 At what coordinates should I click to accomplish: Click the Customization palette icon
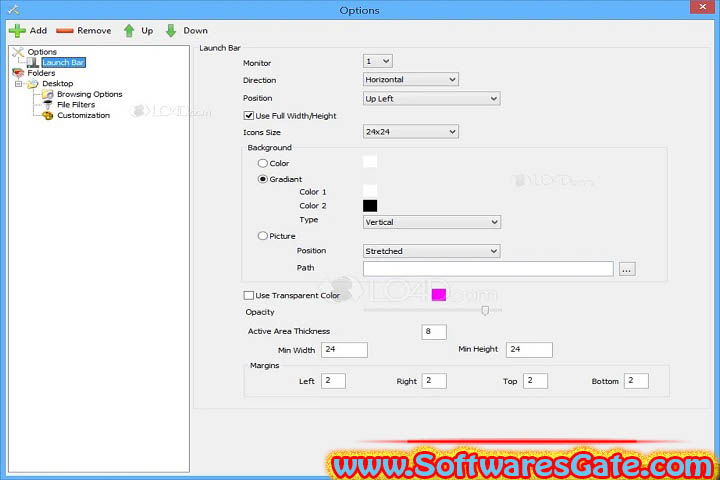(47, 115)
